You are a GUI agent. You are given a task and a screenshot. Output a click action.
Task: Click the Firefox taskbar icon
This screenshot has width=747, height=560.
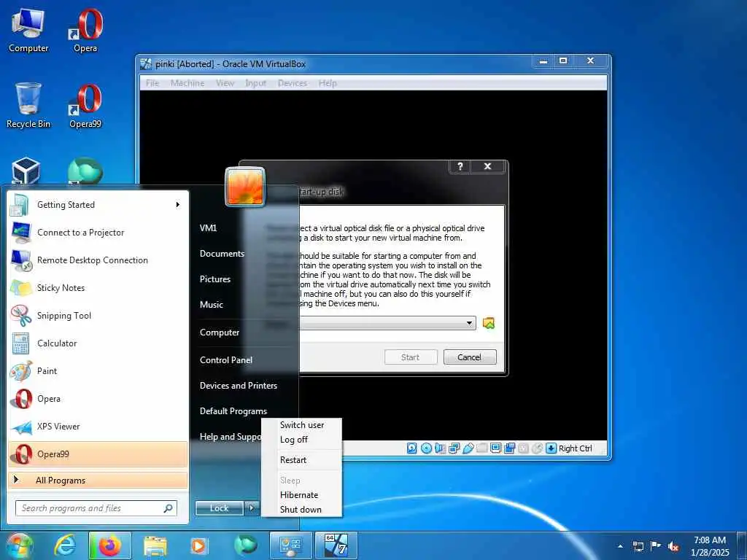pyautogui.click(x=110, y=545)
